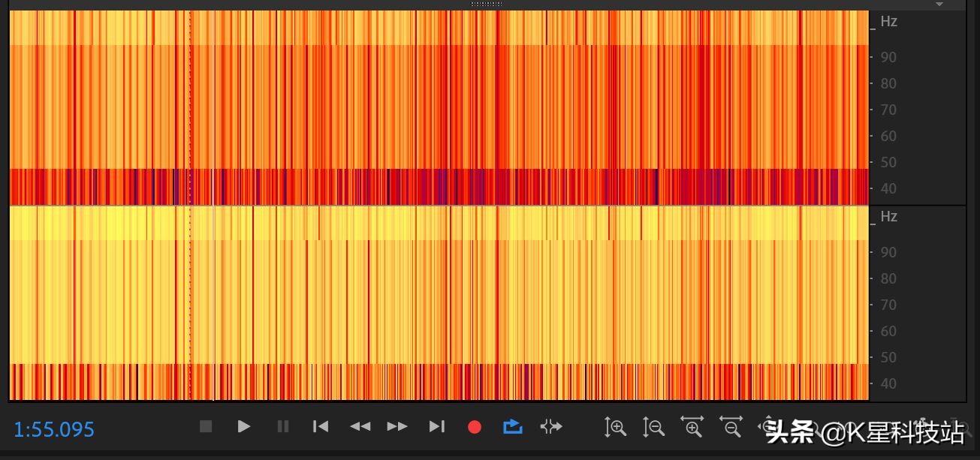Viewport: 980px width, 460px height.
Task: Click the lower channel Hz ruler label
Action: (x=888, y=217)
